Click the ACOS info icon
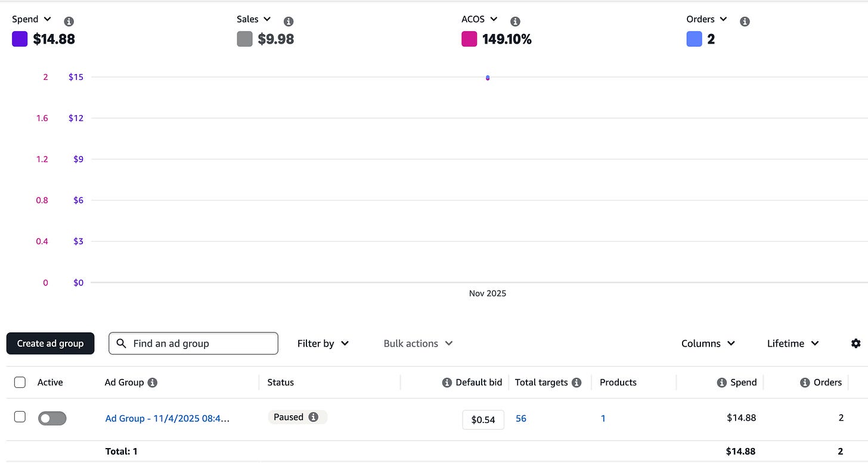The width and height of the screenshot is (868, 463). pos(515,21)
